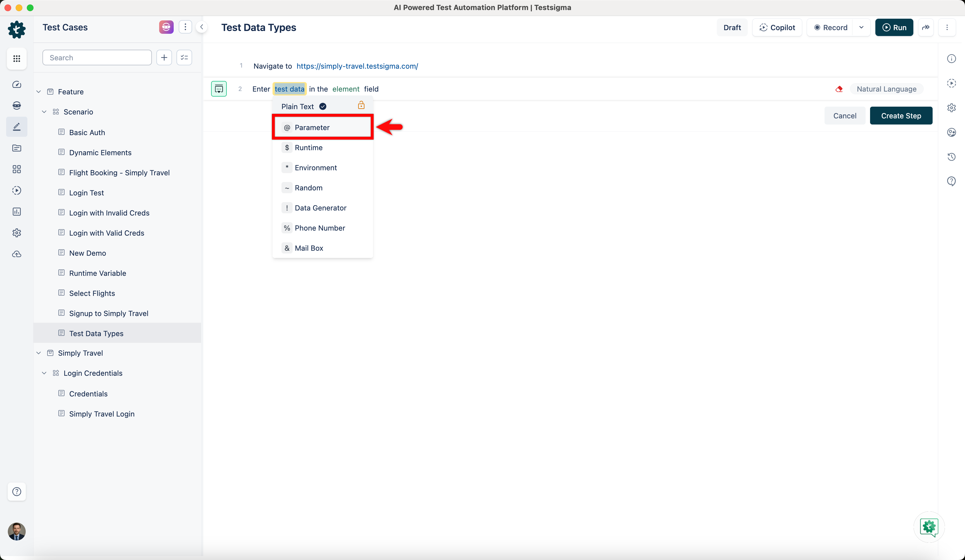Image resolution: width=965 pixels, height=560 pixels.
Task: Open the four-squares elements icon in sidebar
Action: point(16,169)
